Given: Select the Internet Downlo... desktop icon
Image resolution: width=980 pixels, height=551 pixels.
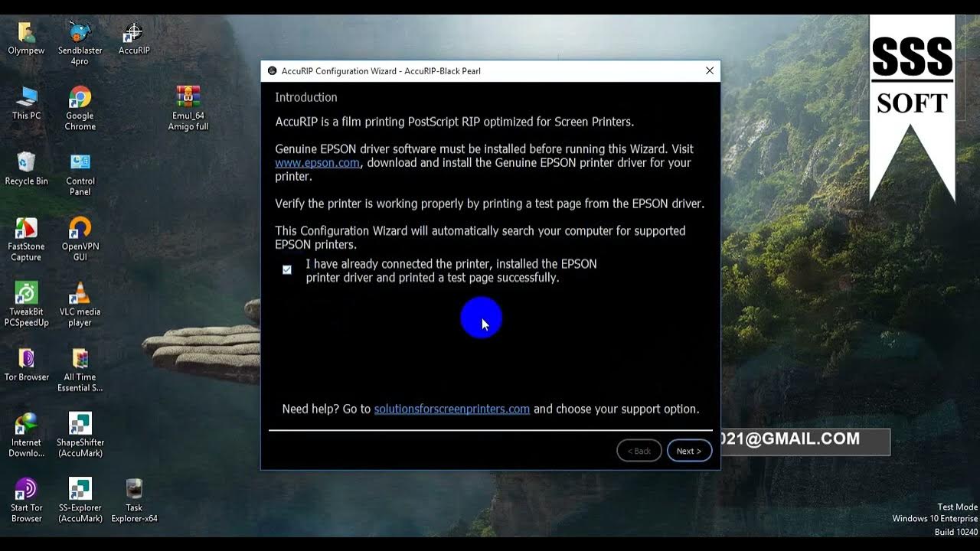Looking at the screenshot, I should click(x=26, y=435).
